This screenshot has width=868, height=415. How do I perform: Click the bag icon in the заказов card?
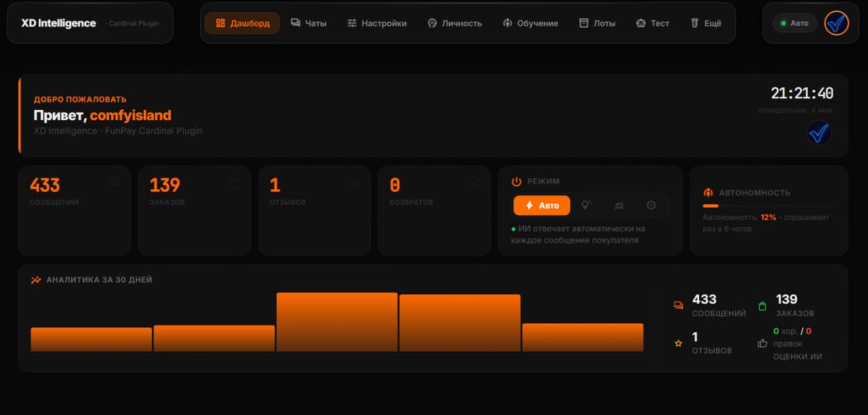[x=234, y=182]
